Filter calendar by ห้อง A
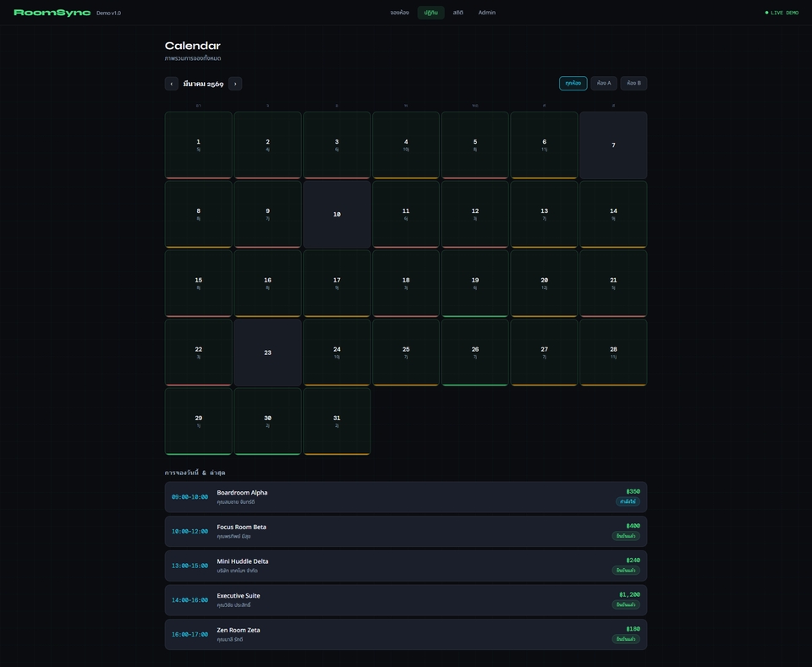The width and height of the screenshot is (812, 667). point(604,84)
